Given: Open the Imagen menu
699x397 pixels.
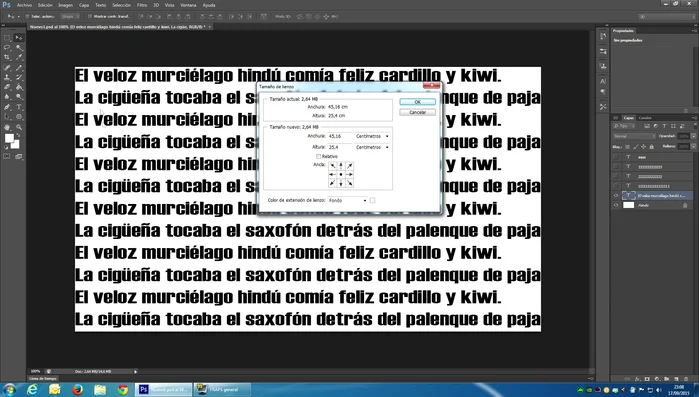Looking at the screenshot, I should (65, 5).
